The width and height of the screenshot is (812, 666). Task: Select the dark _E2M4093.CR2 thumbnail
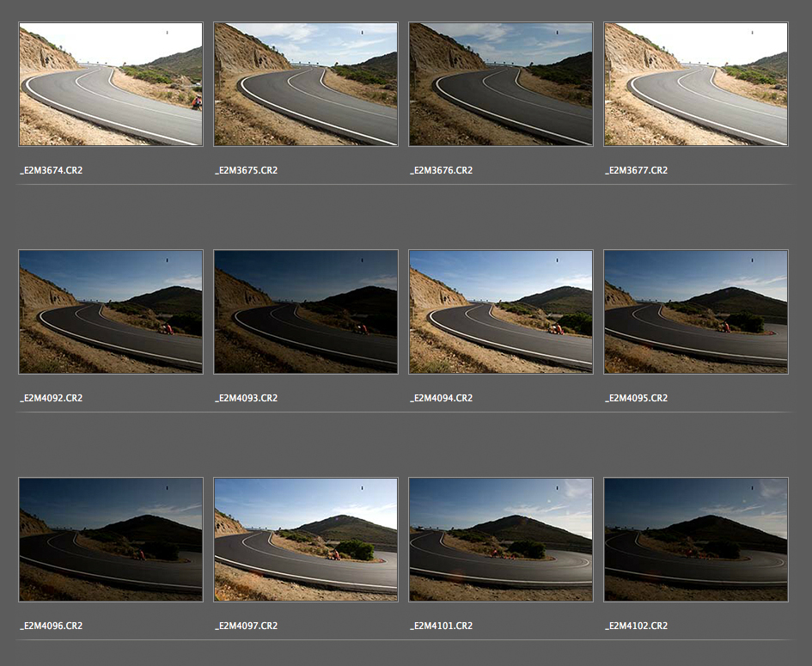(x=306, y=312)
